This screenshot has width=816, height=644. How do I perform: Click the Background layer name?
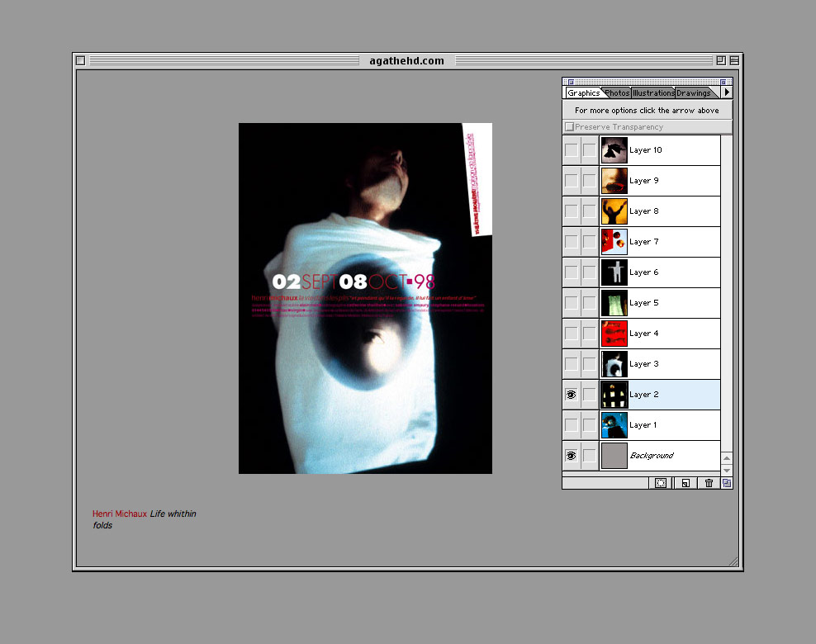652,456
